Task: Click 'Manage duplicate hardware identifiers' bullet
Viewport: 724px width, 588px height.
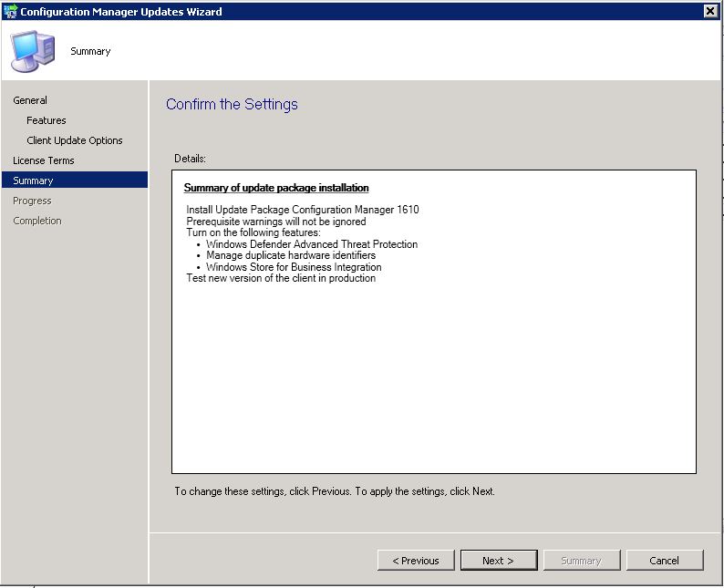Action: coord(291,255)
